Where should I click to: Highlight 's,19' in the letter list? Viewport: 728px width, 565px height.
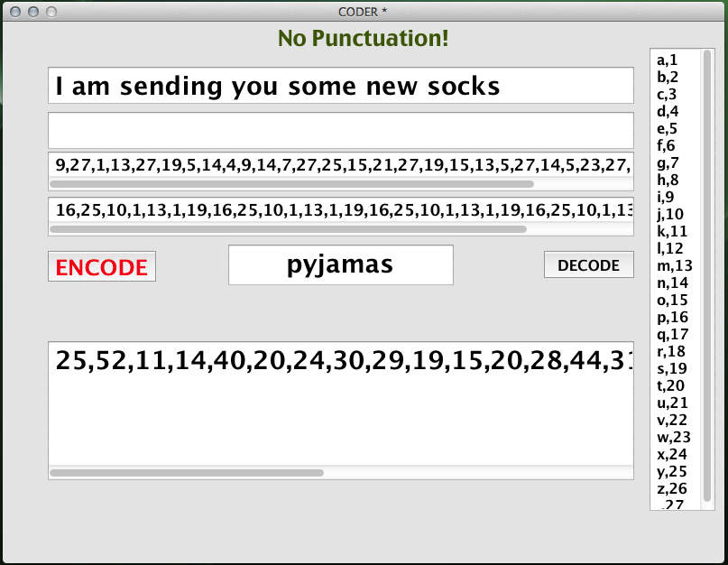(671, 368)
